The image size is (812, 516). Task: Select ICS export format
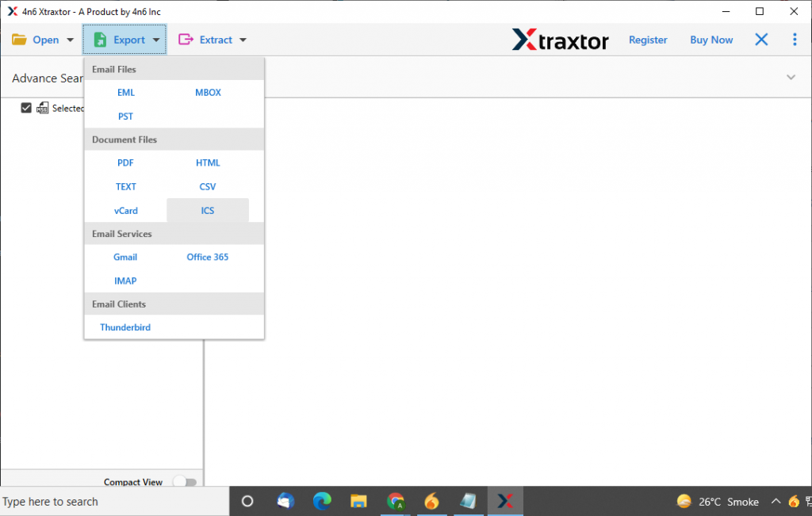208,210
